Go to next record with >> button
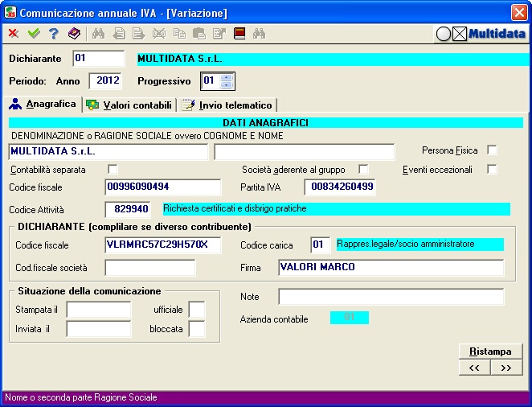Image resolution: width=532 pixels, height=407 pixels. [506, 368]
